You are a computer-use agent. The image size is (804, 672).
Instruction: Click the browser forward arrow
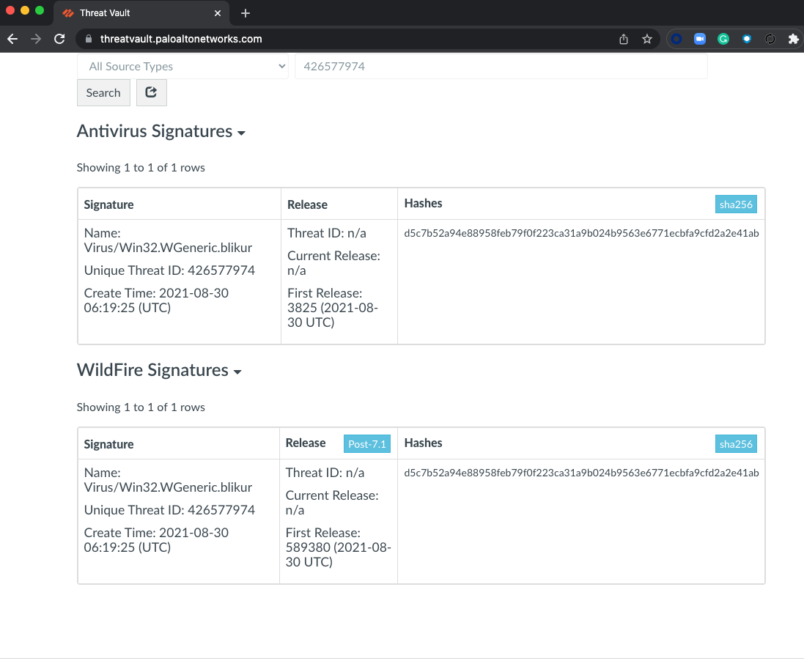click(36, 39)
